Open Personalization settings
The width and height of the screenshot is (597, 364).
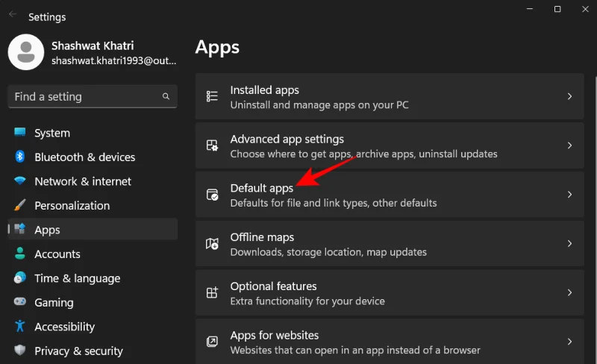click(93, 206)
